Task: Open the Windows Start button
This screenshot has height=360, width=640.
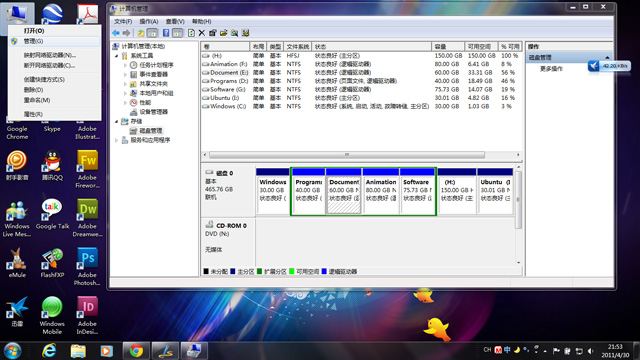Action: 12,351
